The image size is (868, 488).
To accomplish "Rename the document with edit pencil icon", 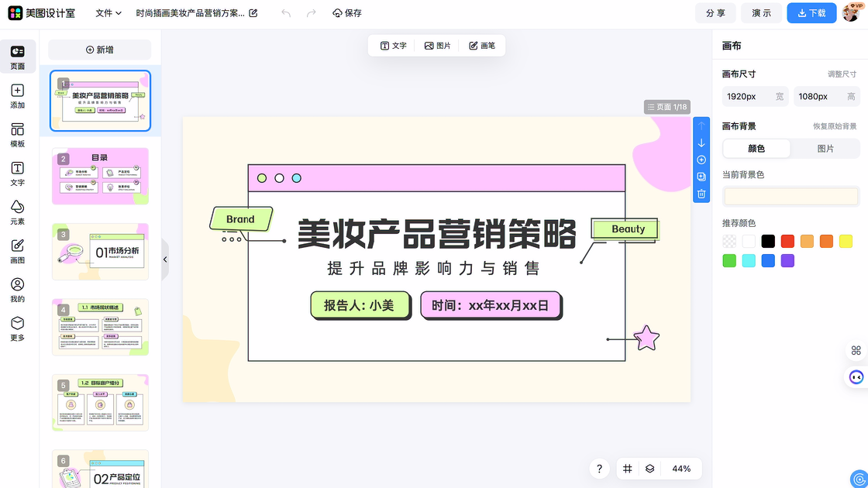I will pos(253,13).
